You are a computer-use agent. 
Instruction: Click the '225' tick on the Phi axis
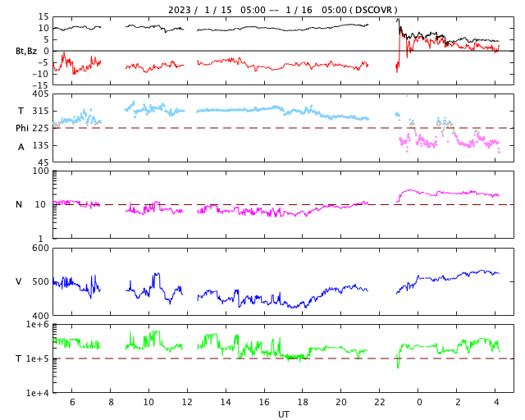[x=40, y=128]
